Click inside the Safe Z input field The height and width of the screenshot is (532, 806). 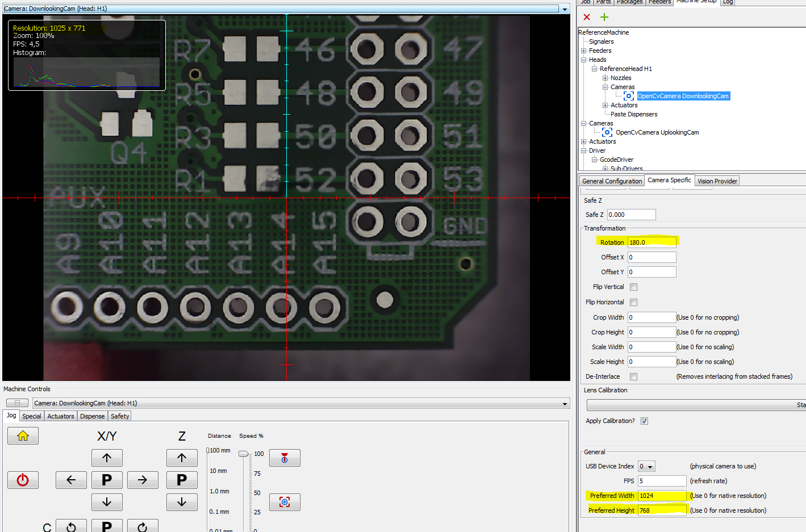coord(630,214)
